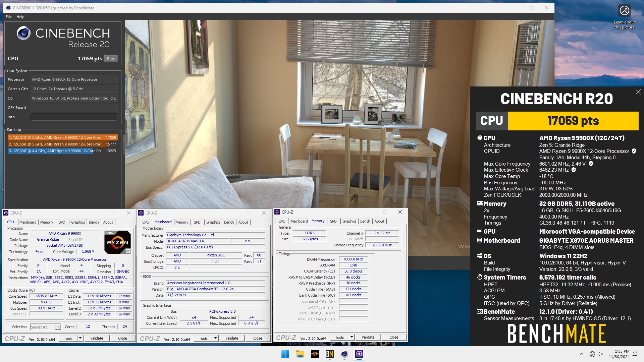The height and width of the screenshot is (362, 644).
Task: Click the BenchMate Motherboard section icon
Action: [480, 240]
